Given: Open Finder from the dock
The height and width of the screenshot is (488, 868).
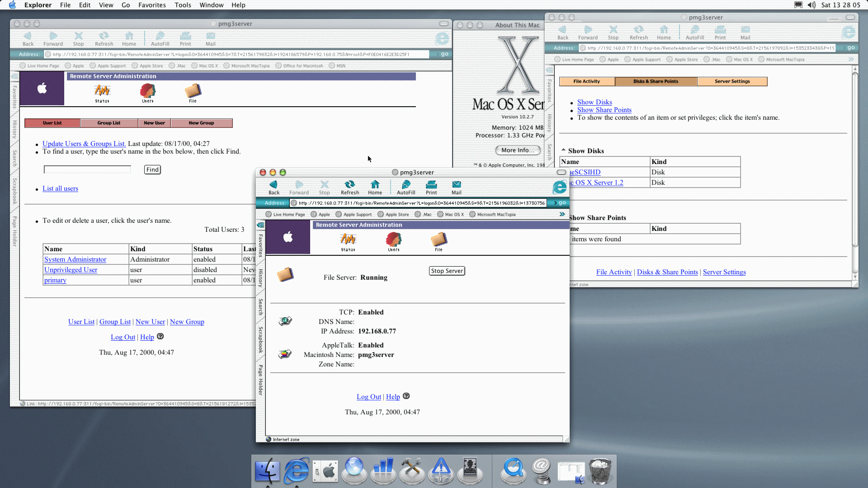Looking at the screenshot, I should coord(267,471).
